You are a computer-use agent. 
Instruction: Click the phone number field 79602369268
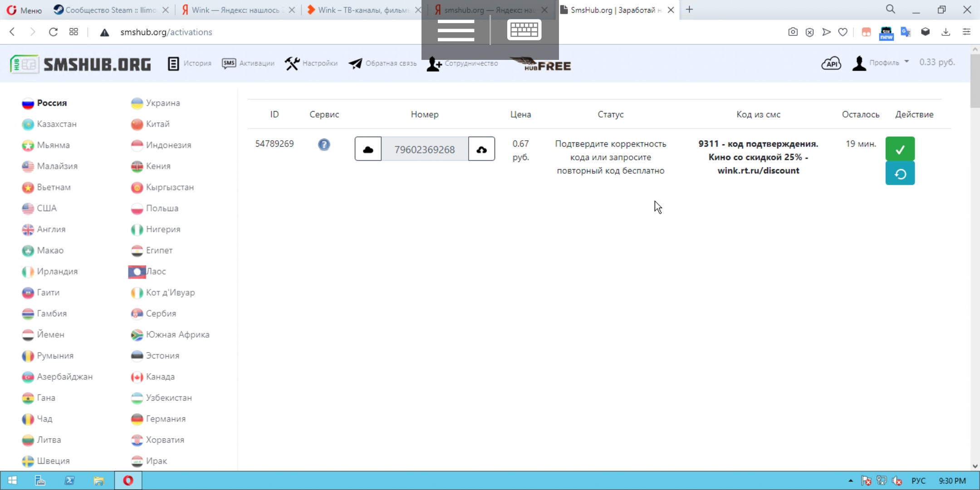[x=424, y=149]
